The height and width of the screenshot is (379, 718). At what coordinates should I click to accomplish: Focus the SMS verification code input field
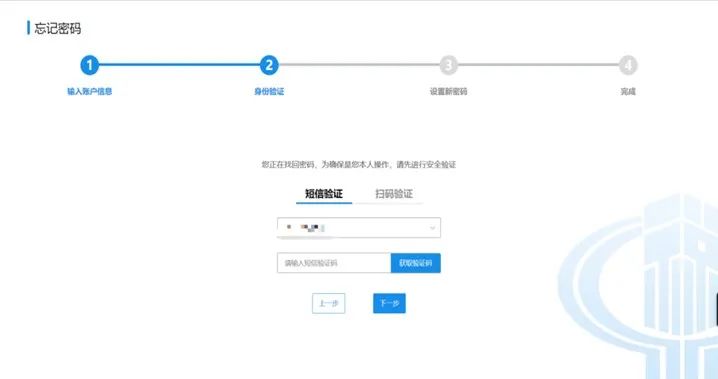334,263
